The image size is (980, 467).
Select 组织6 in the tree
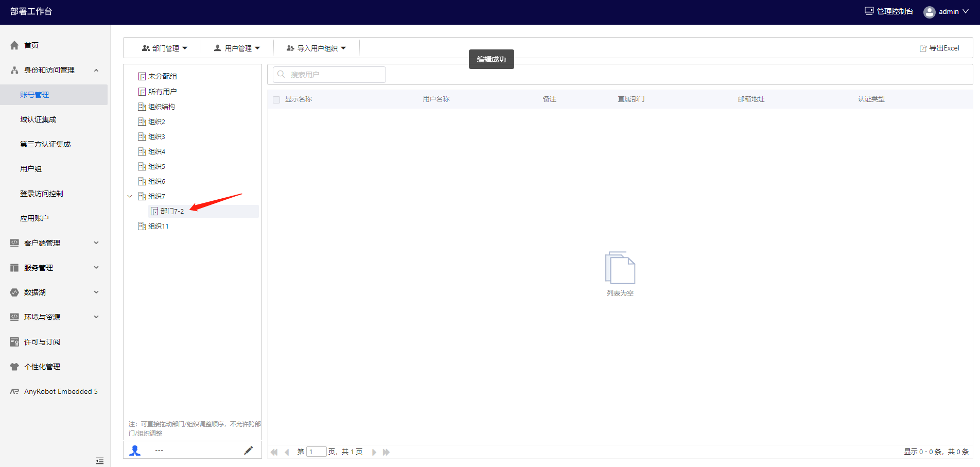tap(157, 181)
